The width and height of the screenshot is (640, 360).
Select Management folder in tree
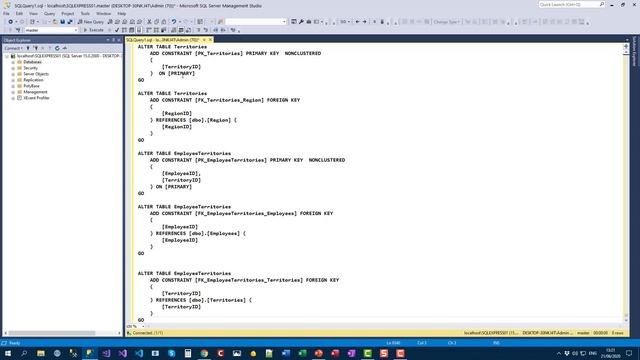click(x=35, y=92)
